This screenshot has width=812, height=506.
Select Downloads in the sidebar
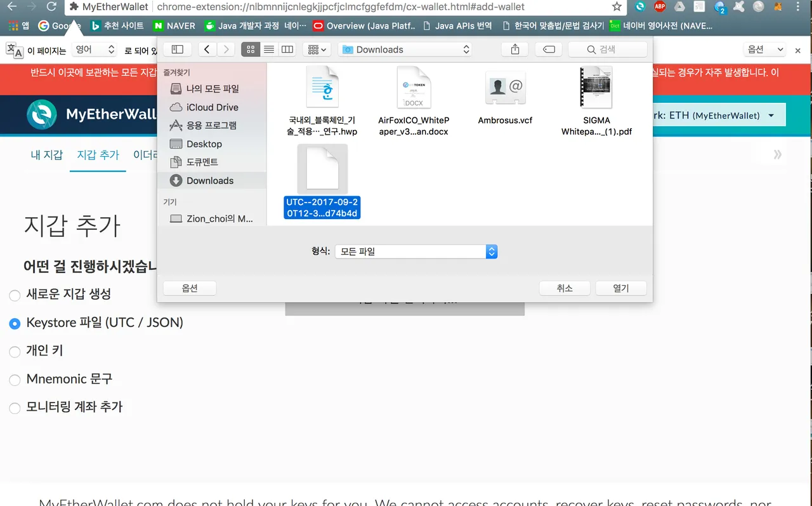coord(212,180)
